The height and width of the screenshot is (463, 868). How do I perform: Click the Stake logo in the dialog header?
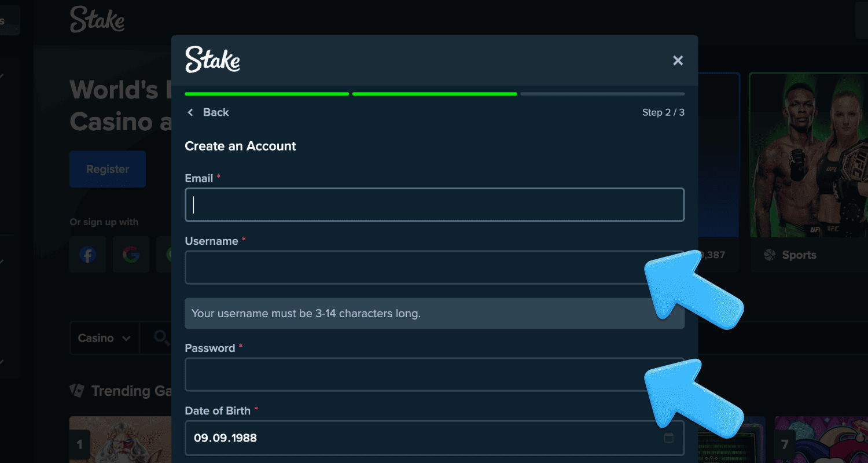(212, 60)
